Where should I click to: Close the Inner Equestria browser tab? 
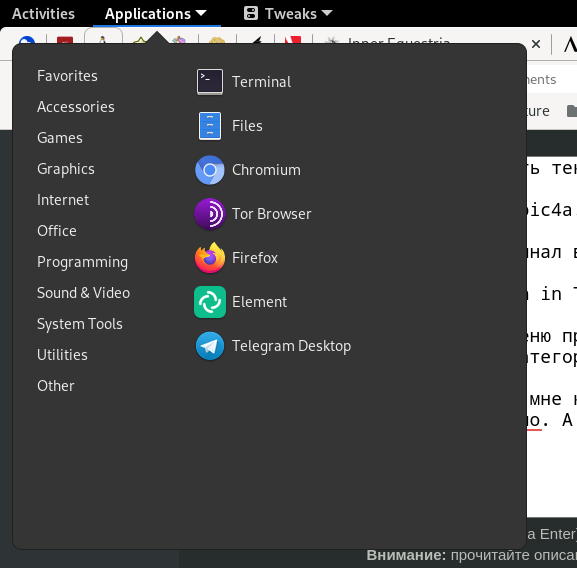pyautogui.click(x=536, y=44)
